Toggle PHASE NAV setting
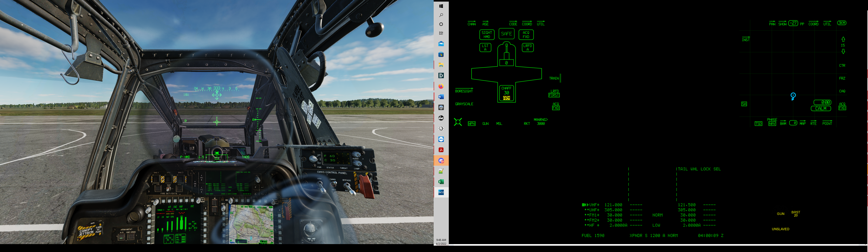The image size is (868, 252). (772, 122)
